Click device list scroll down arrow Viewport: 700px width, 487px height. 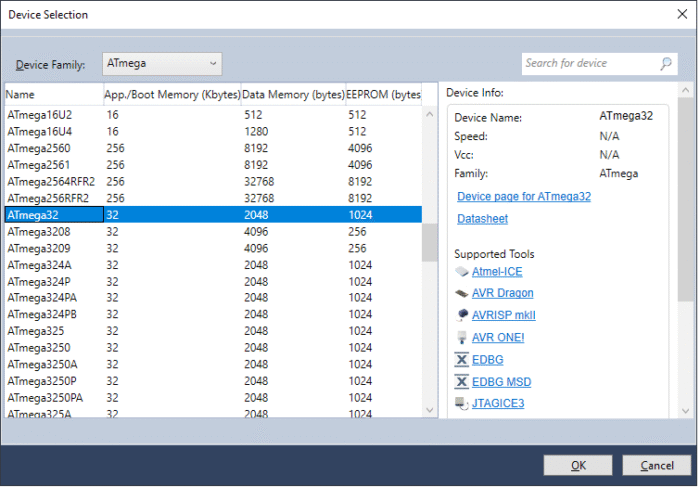pos(429,410)
